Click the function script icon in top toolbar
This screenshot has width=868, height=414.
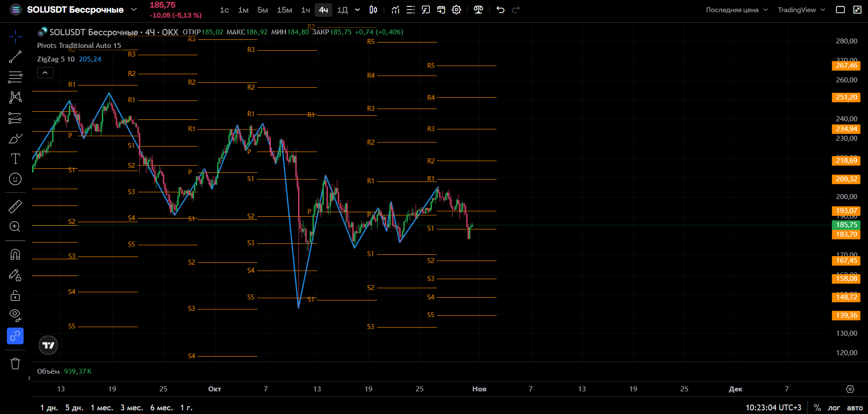[x=426, y=10]
